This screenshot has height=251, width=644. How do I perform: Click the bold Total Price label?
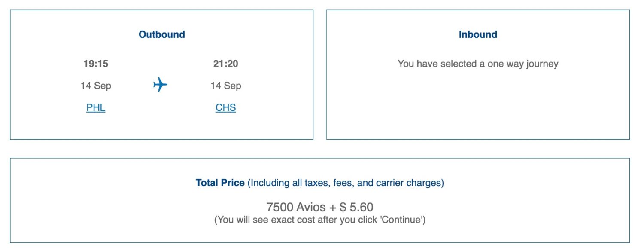220,183
